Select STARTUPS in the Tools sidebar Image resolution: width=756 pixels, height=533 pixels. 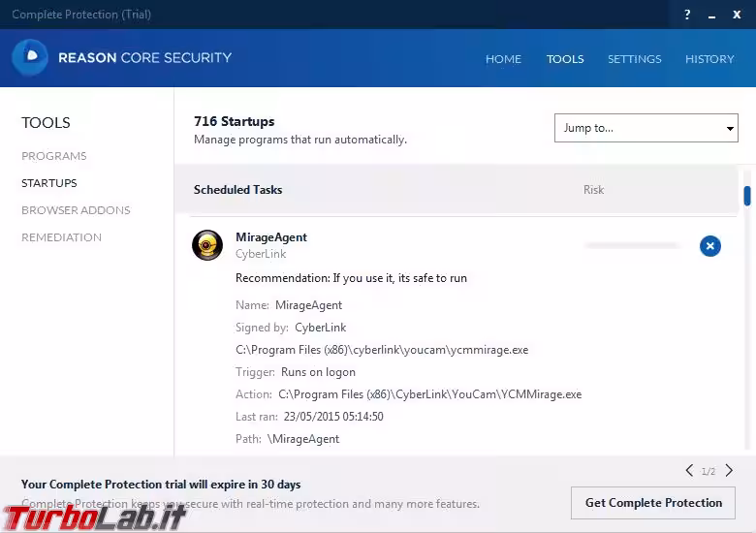[x=49, y=183]
